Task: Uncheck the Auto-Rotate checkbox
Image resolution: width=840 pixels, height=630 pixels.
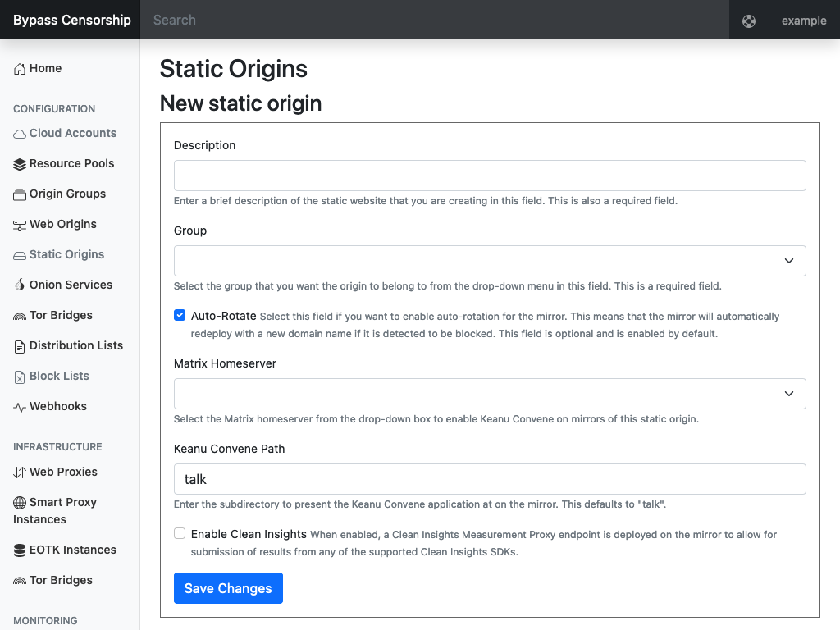Action: tap(180, 316)
